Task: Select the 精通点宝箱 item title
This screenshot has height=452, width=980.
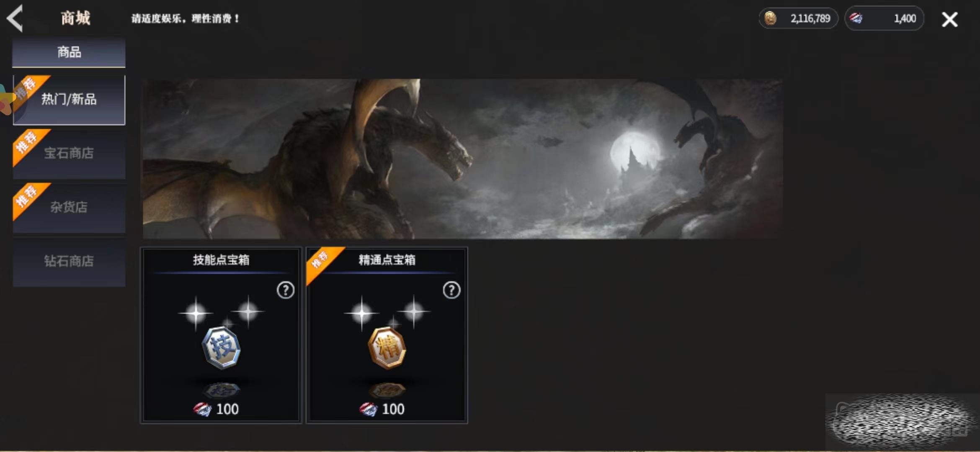Action: click(387, 260)
